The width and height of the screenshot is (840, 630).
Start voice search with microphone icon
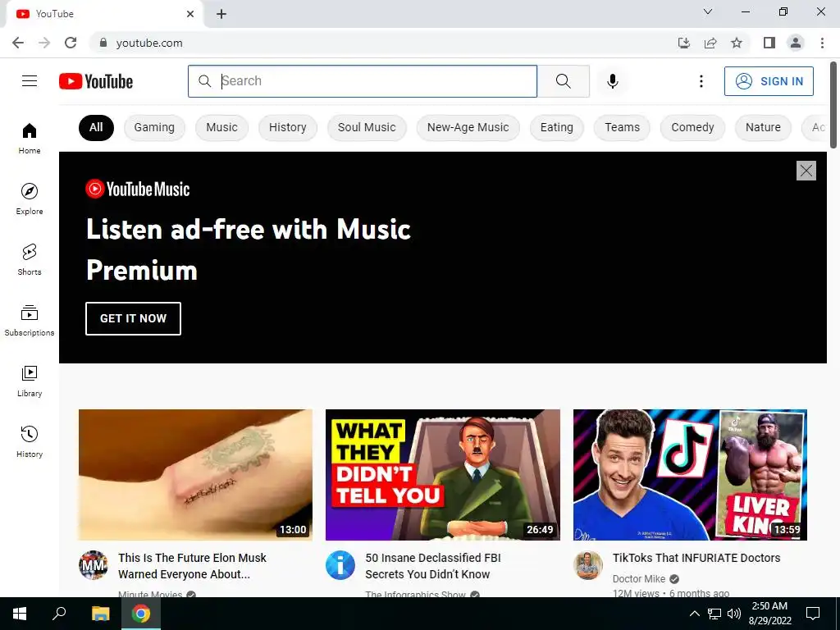[612, 81]
